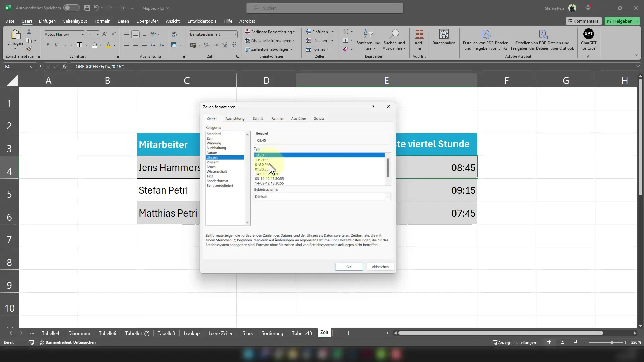
Task: Open the Entwicklertools ribbon tab
Action: 202,21
